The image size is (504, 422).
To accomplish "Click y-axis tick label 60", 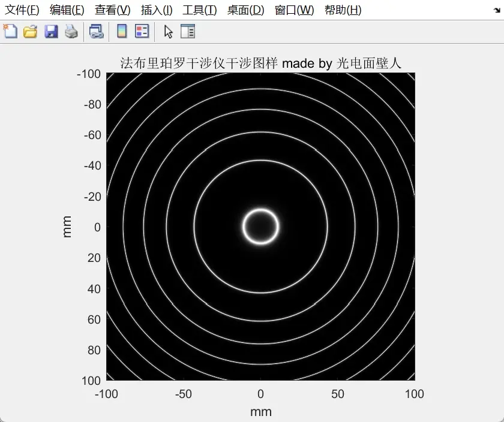I will [x=94, y=319].
